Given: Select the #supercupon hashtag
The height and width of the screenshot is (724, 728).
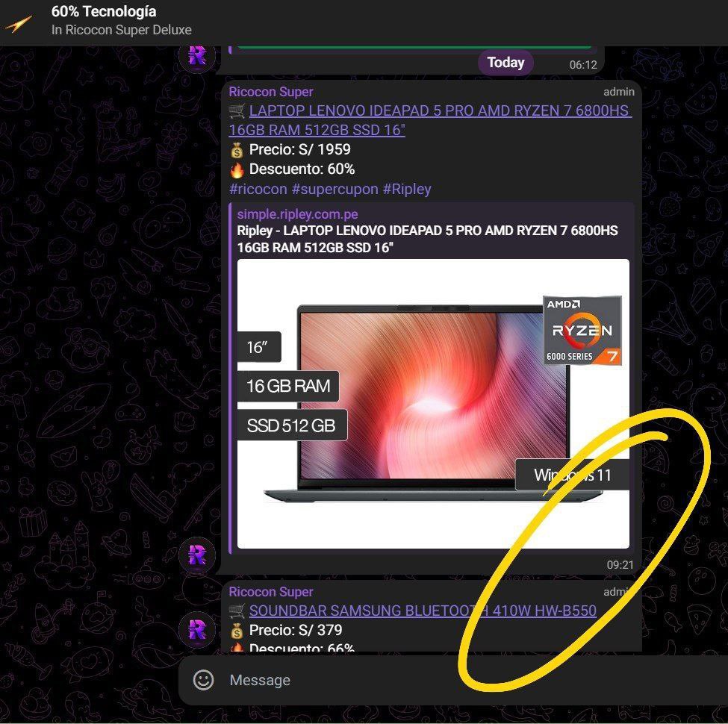Looking at the screenshot, I should point(335,189).
